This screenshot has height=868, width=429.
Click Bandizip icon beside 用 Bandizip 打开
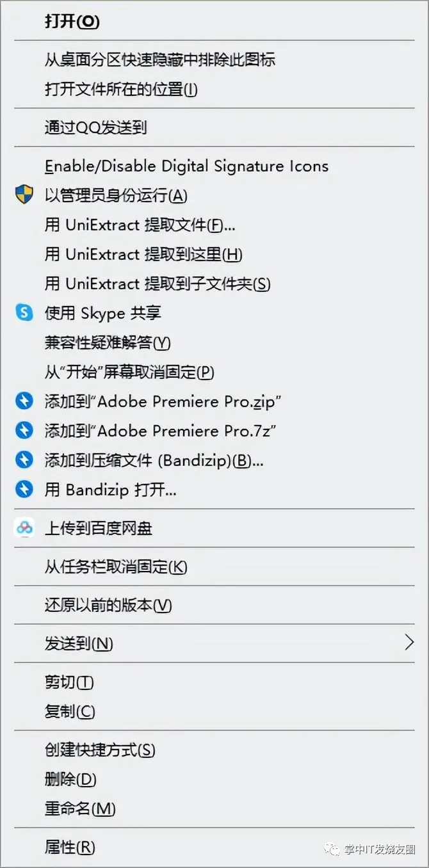coord(24,490)
